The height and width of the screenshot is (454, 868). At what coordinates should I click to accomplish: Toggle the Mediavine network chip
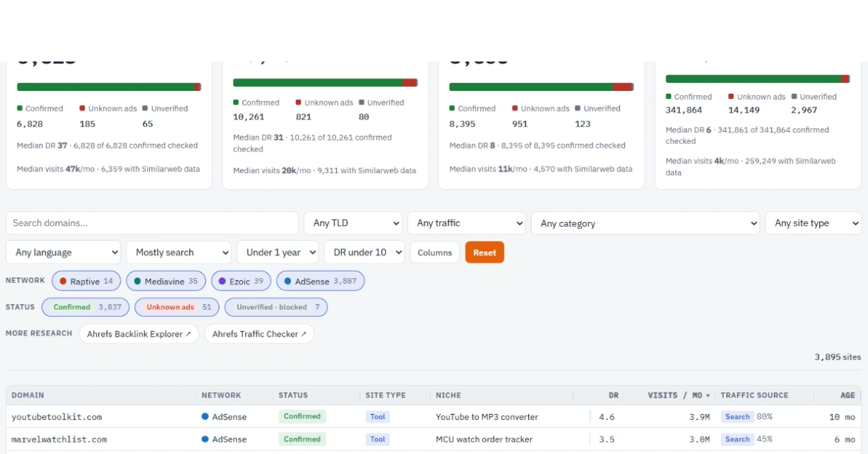click(x=166, y=281)
